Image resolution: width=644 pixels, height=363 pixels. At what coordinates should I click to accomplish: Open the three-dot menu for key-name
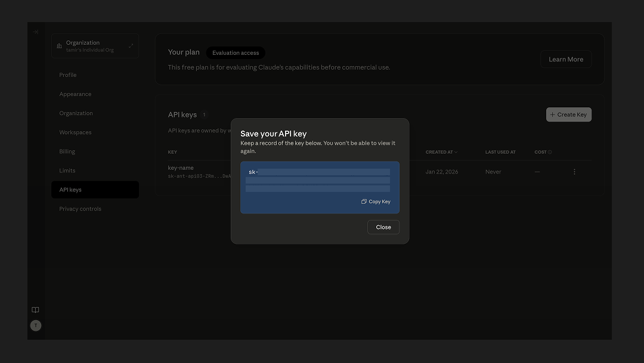pos(574,172)
